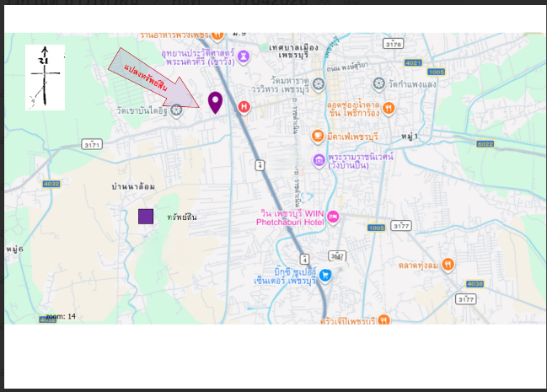
Task: Click the ลอดช่องน้ำตาลข้น โพธิ์การ้อง label
Action: 353,109
